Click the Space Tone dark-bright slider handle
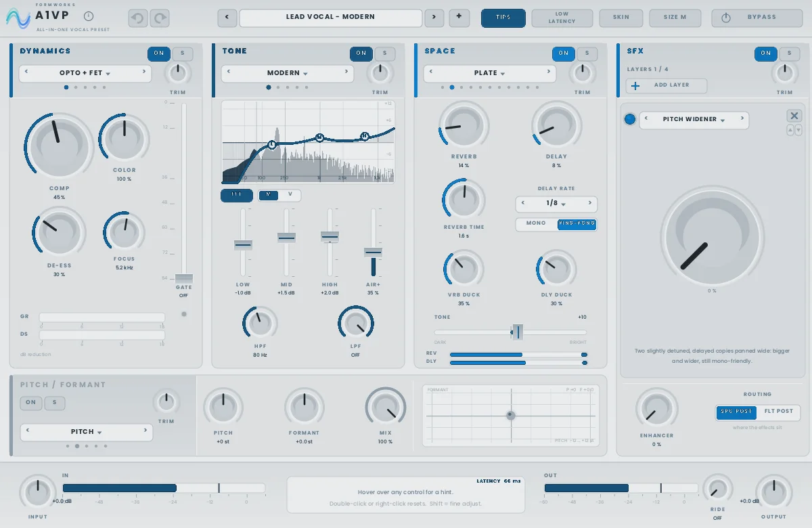 [x=517, y=332]
